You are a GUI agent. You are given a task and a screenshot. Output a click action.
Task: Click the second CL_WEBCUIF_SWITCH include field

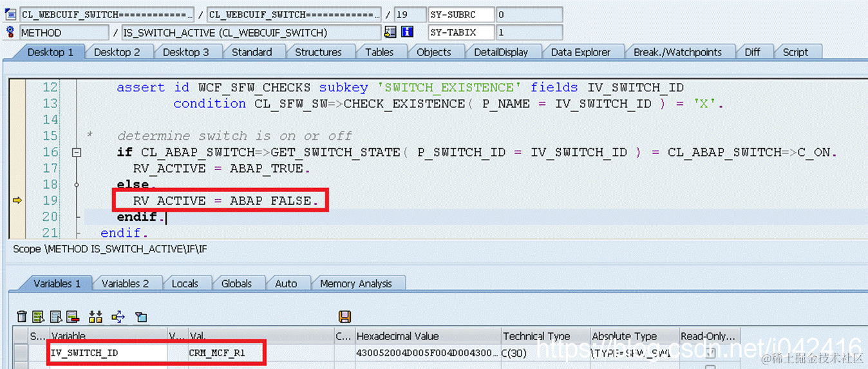(294, 14)
